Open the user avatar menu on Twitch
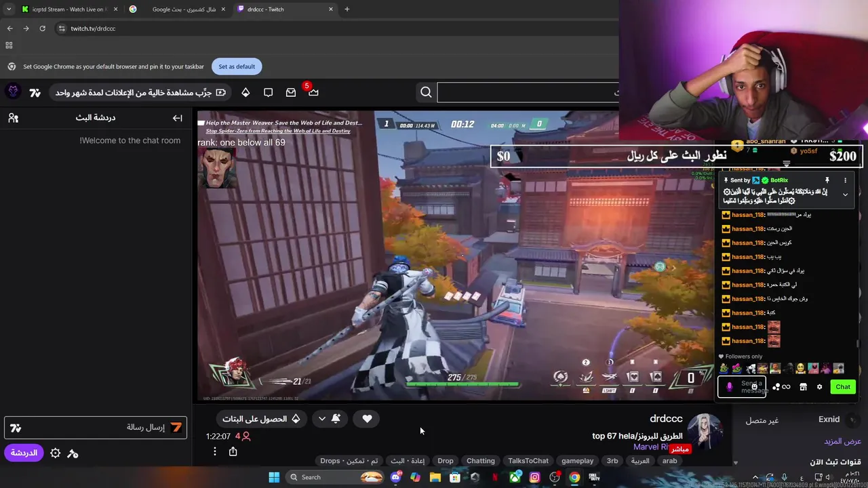The image size is (868, 488). click(13, 91)
